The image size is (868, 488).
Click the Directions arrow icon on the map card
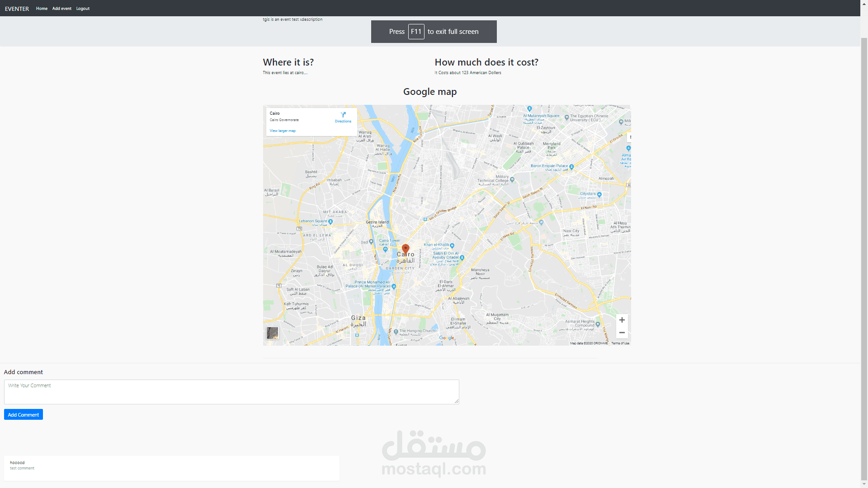click(343, 114)
